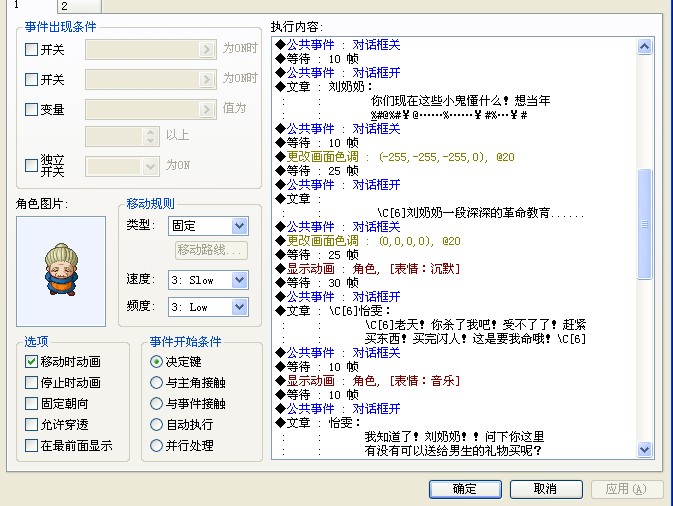Viewport: 673px width, 506px height.
Task: Enable the 变量 condition checkbox
Action: tap(31, 109)
